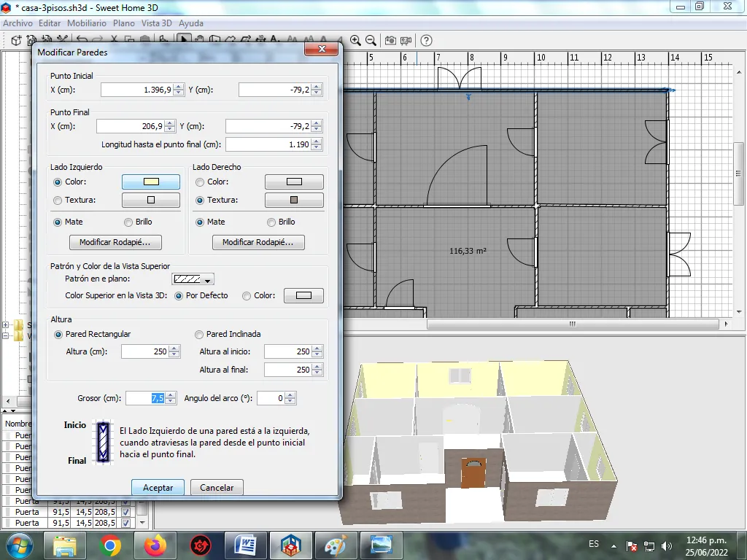Click the 116,33 m² room area label
The width and height of the screenshot is (747, 560).
pos(468,251)
